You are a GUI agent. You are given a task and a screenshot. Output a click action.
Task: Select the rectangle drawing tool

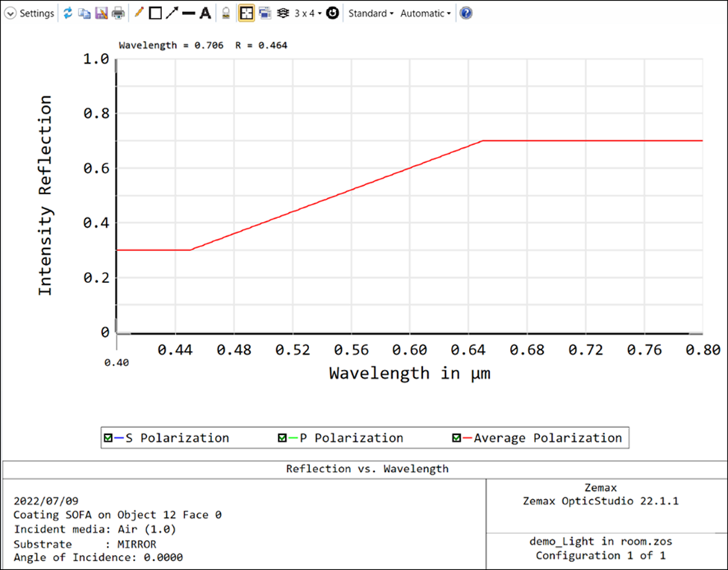tap(155, 13)
